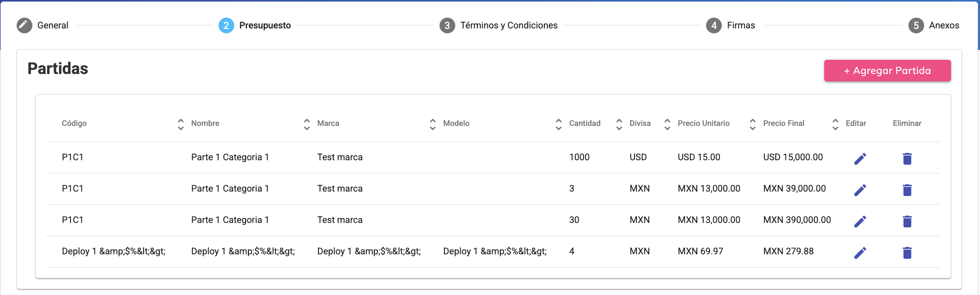Delete the Deploy 1 partida row

click(x=907, y=252)
